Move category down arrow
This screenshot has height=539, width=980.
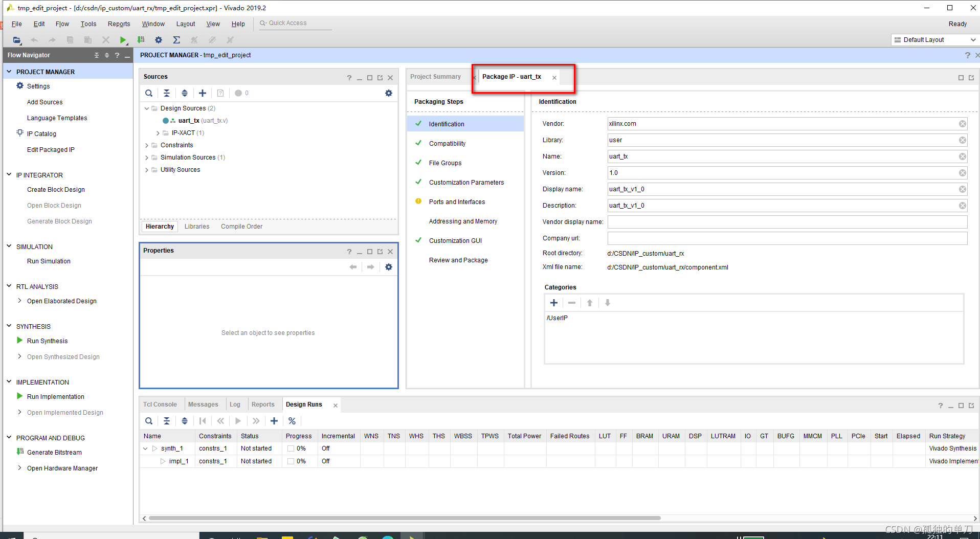pyautogui.click(x=608, y=303)
